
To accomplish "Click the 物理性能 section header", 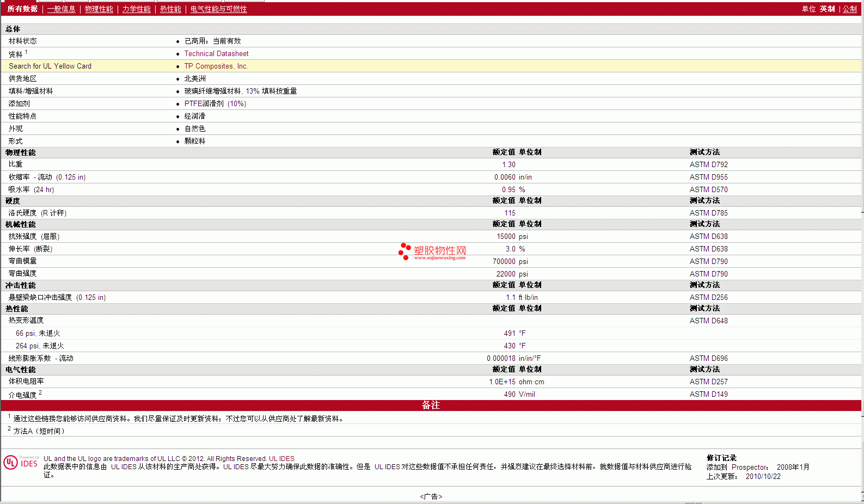I will 21,152.
